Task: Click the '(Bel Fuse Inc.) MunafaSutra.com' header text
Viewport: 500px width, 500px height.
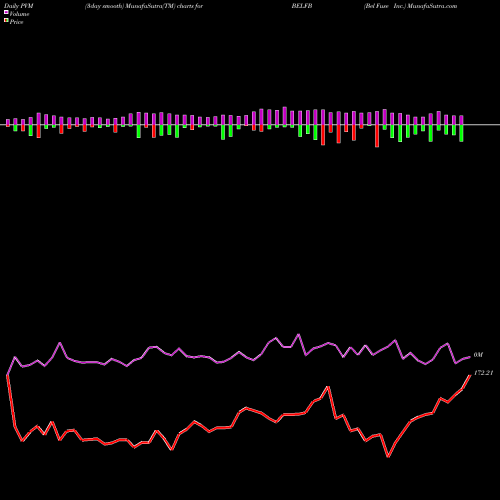Action: pyautogui.click(x=410, y=6)
